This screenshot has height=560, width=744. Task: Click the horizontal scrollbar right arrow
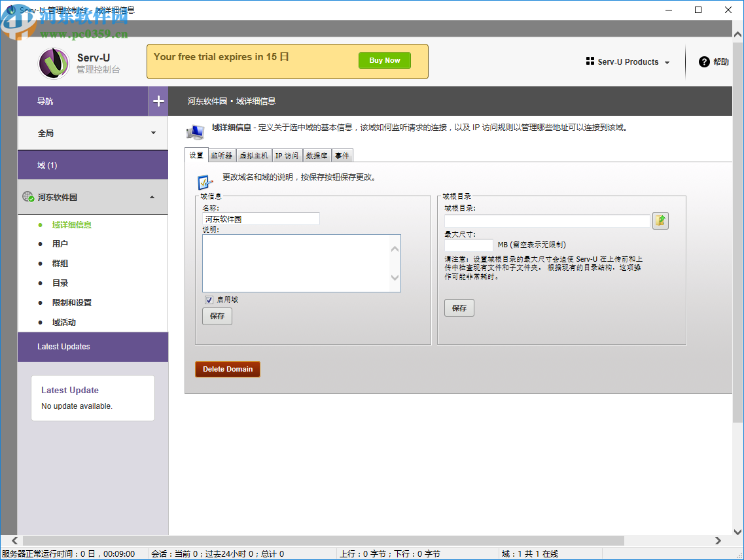pyautogui.click(x=718, y=541)
